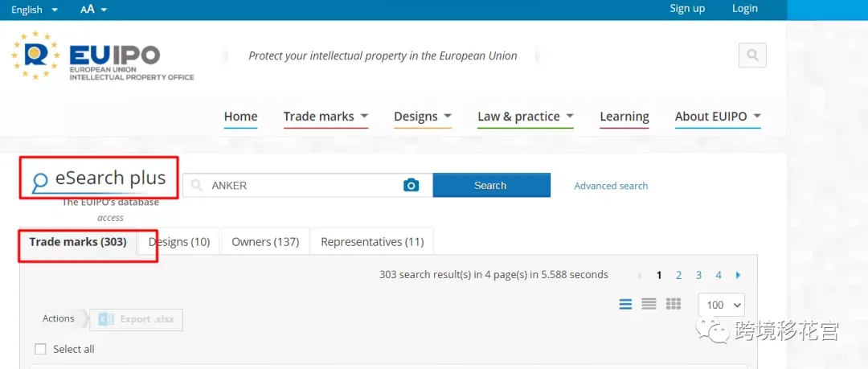Click the 303 search result(s) summary text
Screen dimensions: 868x369
[x=493, y=274]
